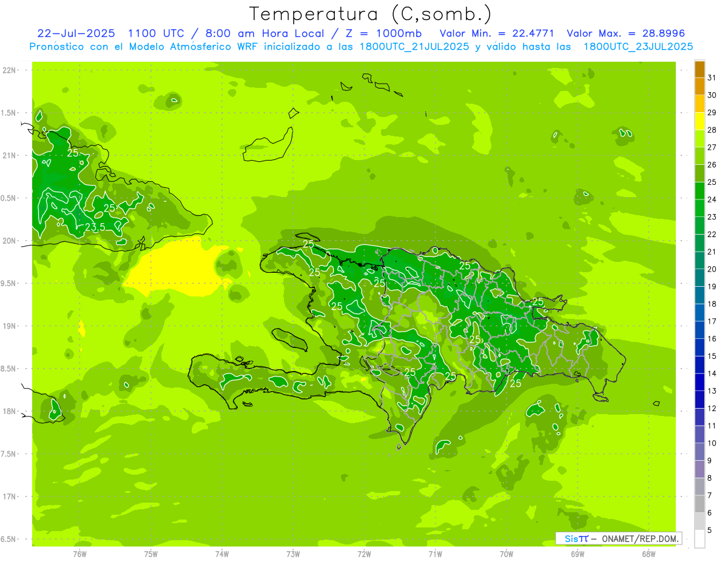
Task: Select the dark orange swatch above 31
Action: pos(699,69)
